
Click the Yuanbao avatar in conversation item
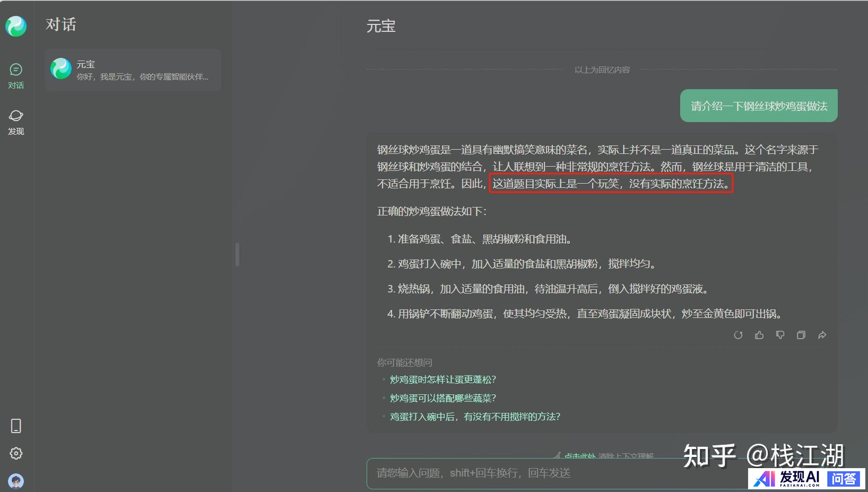click(61, 69)
